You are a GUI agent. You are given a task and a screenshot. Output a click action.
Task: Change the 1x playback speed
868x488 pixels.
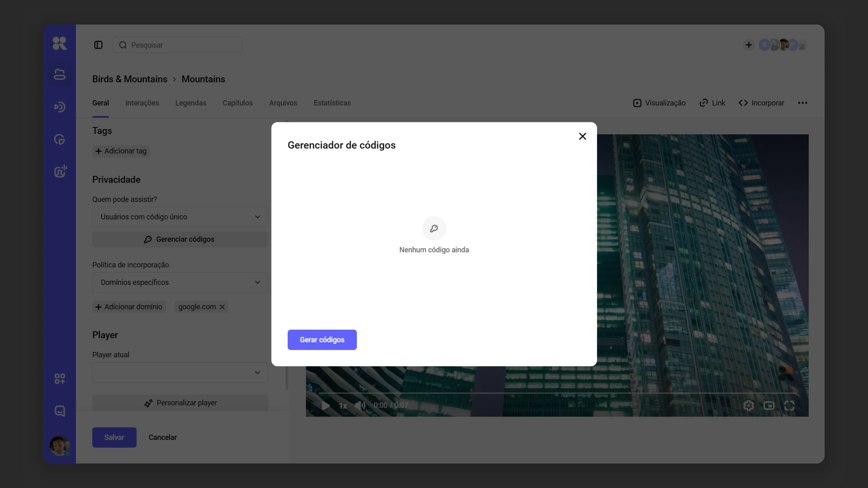tap(343, 406)
